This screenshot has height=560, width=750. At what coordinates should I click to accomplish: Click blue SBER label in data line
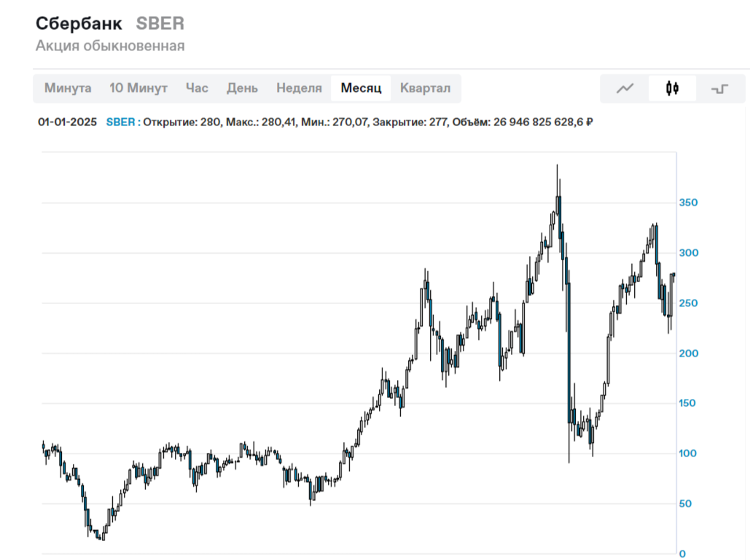(120, 122)
